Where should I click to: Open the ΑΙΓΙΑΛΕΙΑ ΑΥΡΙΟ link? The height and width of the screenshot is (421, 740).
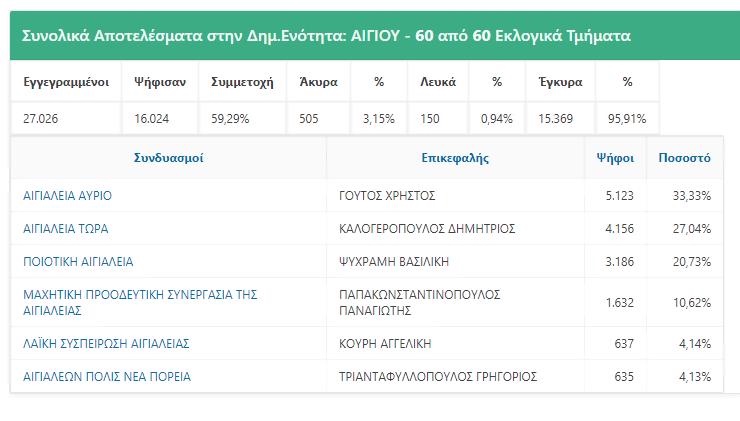pyautogui.click(x=67, y=195)
